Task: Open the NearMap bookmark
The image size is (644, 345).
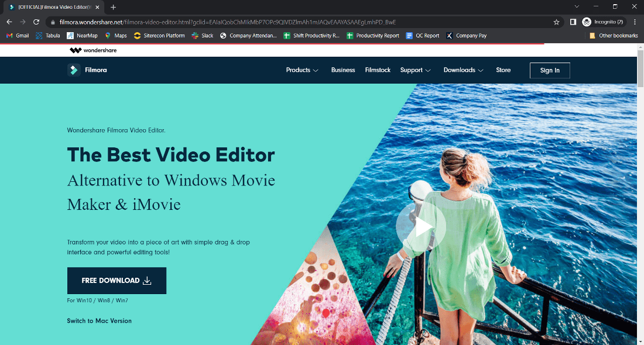Action: click(x=82, y=36)
